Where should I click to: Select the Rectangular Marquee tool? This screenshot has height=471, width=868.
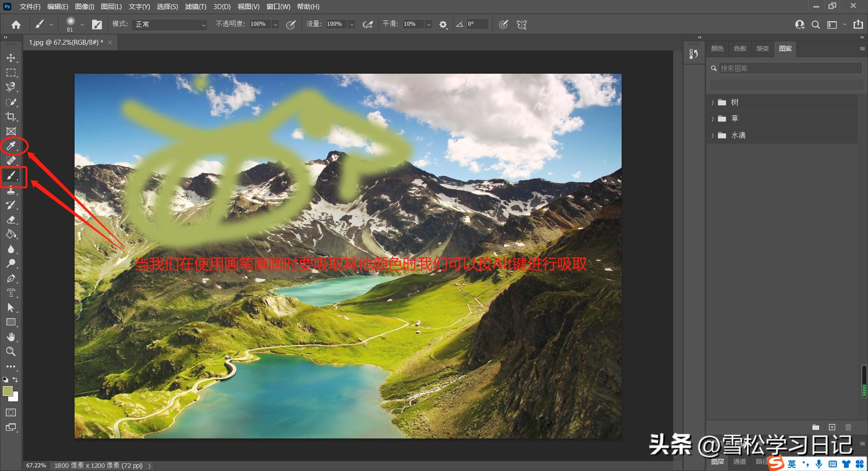pos(11,73)
